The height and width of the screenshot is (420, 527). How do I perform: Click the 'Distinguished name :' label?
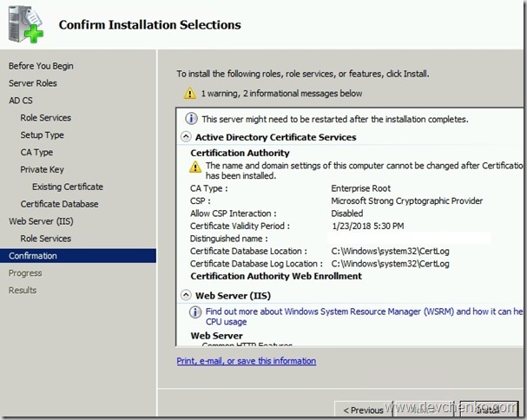[229, 239]
